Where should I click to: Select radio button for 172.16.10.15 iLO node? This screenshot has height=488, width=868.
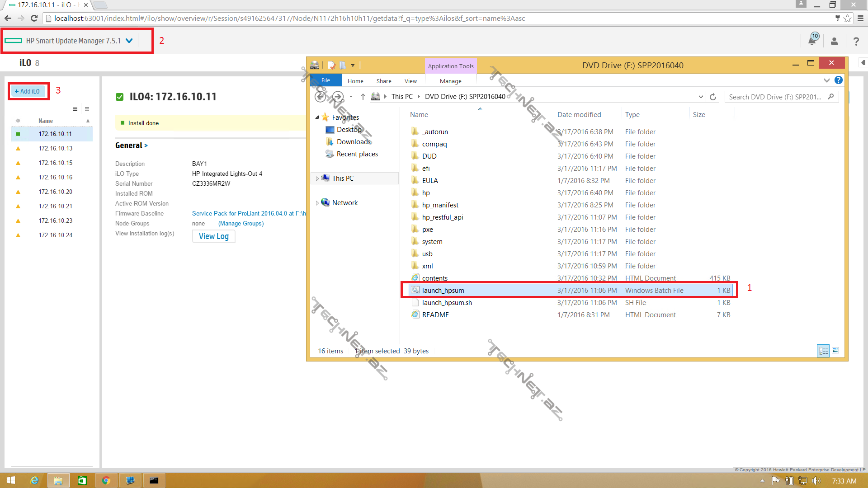(17, 163)
